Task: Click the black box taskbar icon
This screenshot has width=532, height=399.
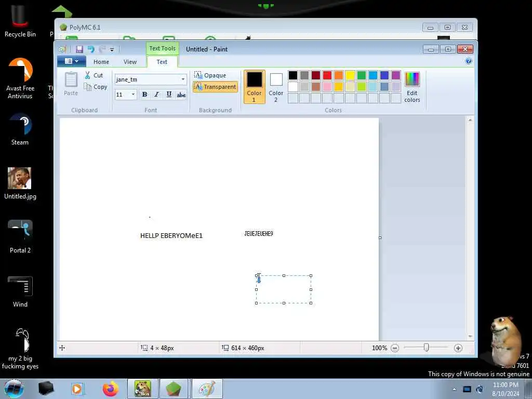Action: [46, 389]
